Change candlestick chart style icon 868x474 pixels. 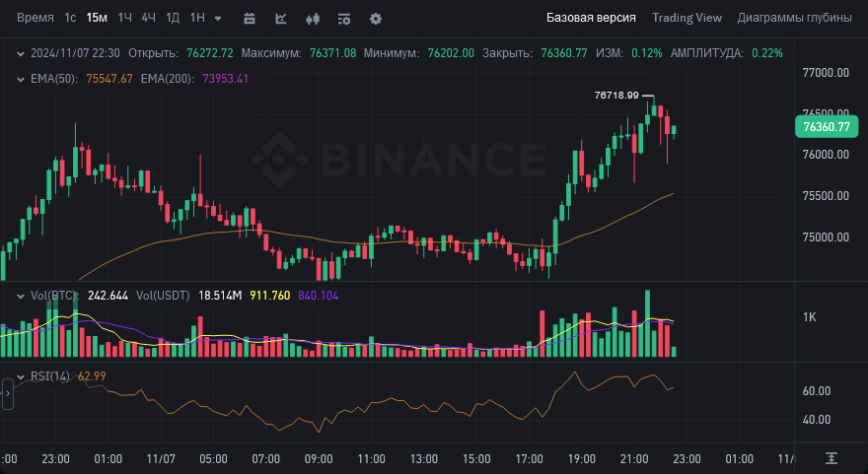[313, 19]
